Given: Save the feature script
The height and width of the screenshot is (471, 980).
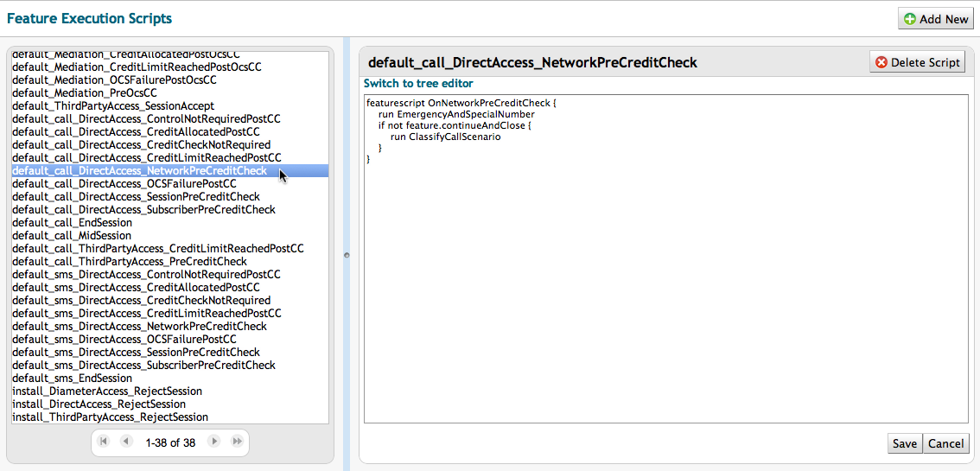Looking at the screenshot, I should 904,443.
